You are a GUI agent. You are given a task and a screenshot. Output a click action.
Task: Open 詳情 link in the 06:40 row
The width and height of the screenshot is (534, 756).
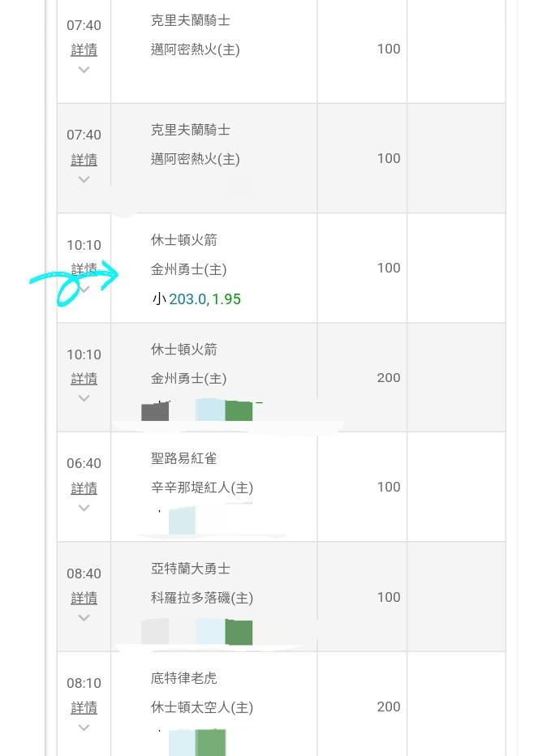(84, 488)
